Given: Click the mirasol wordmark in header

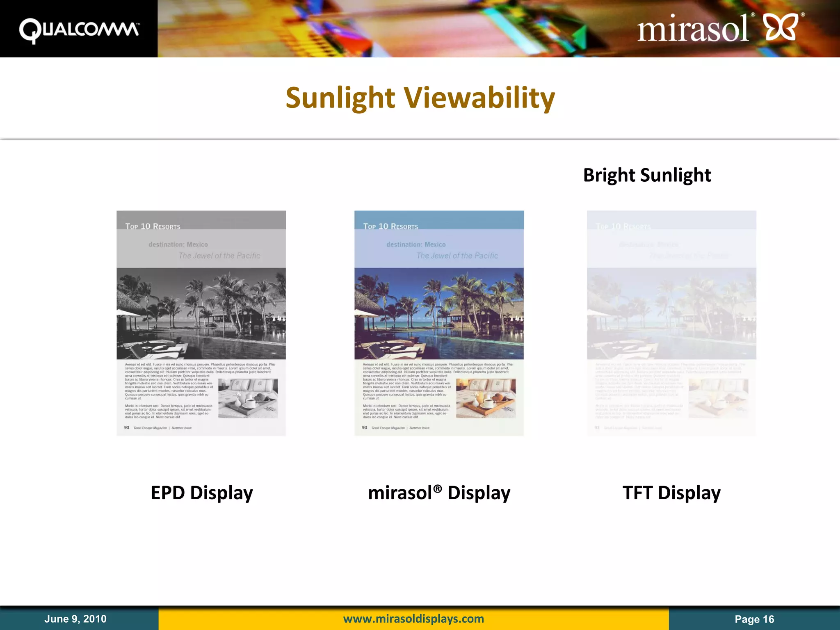Looking at the screenshot, I should coord(693,28).
